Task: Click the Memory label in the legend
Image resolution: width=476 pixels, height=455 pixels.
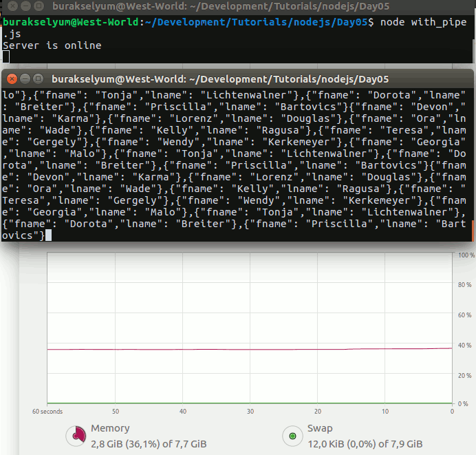Action: click(110, 429)
